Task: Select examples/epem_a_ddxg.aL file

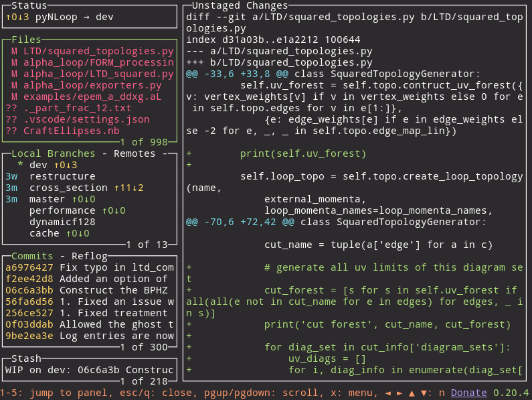Action: point(90,96)
